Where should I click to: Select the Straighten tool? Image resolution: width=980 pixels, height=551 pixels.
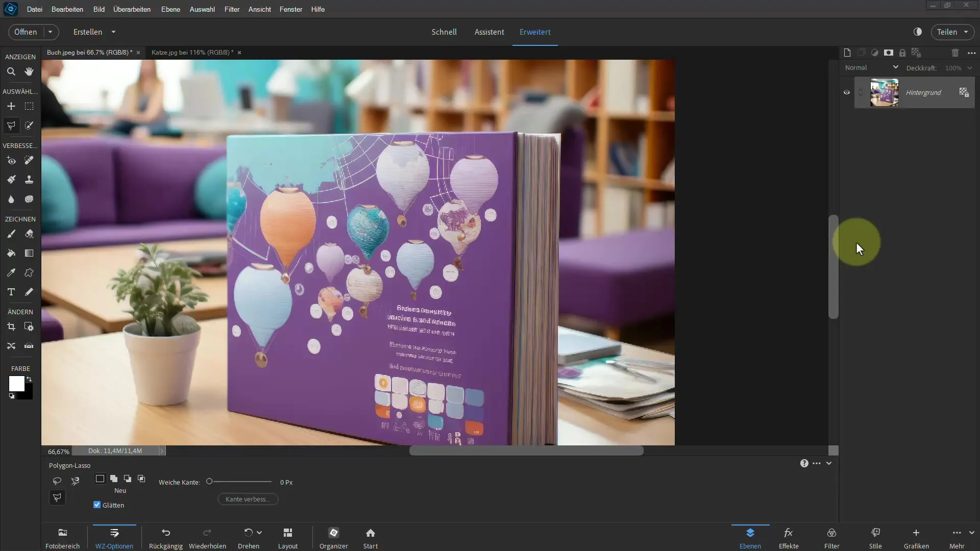29,346
